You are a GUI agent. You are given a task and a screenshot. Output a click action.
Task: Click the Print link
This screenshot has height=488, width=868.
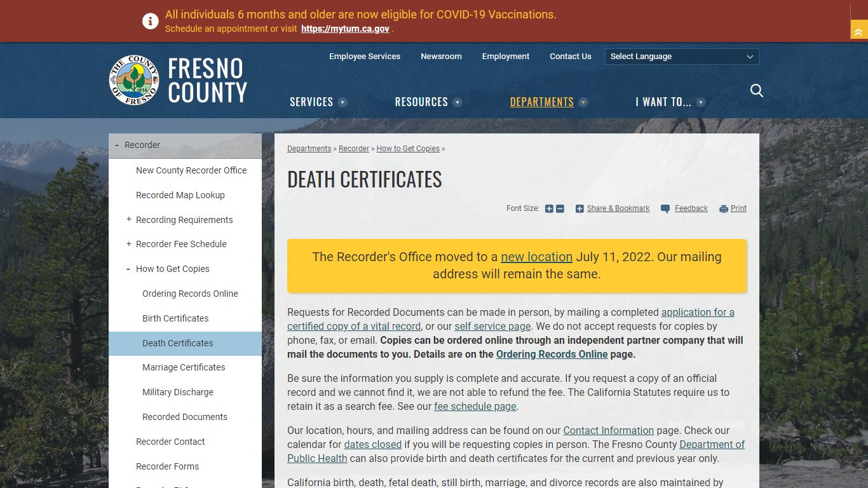click(738, 208)
